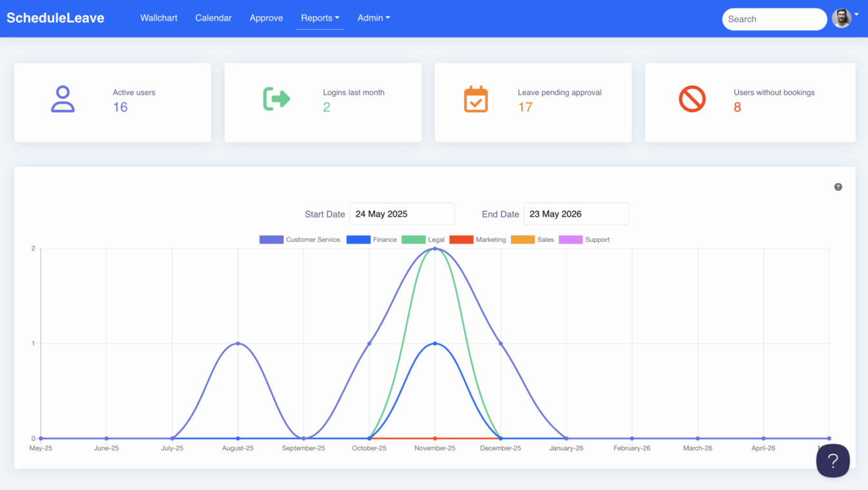
Task: Switch to the Calendar page
Action: (213, 18)
